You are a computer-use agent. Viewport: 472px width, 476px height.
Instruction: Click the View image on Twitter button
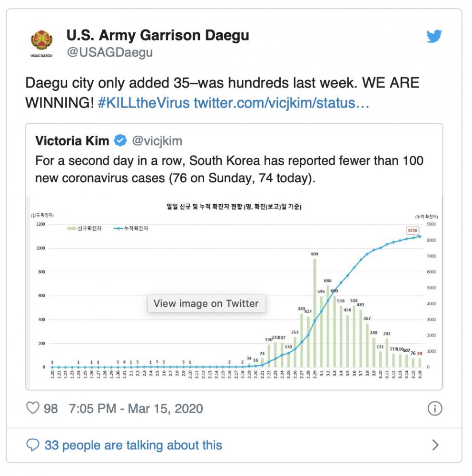point(206,303)
